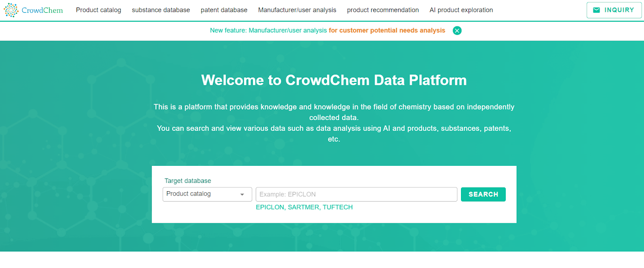Select the EPICLON example keyword link
The height and width of the screenshot is (268, 644).
(x=270, y=207)
